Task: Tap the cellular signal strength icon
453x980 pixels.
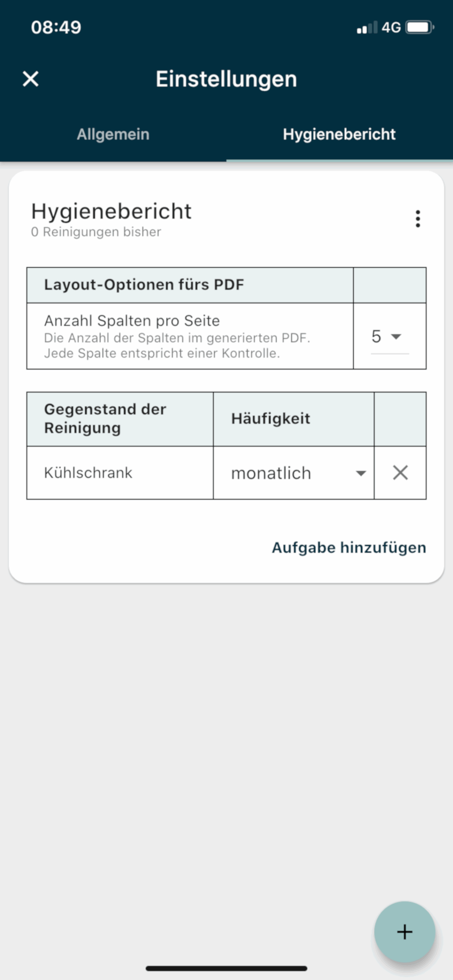Action: (367, 28)
